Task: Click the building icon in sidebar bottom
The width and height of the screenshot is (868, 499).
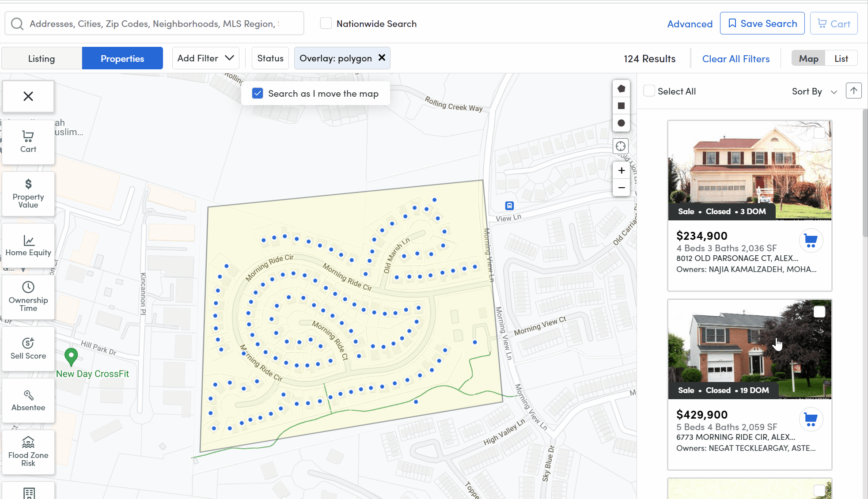Action: point(29,493)
